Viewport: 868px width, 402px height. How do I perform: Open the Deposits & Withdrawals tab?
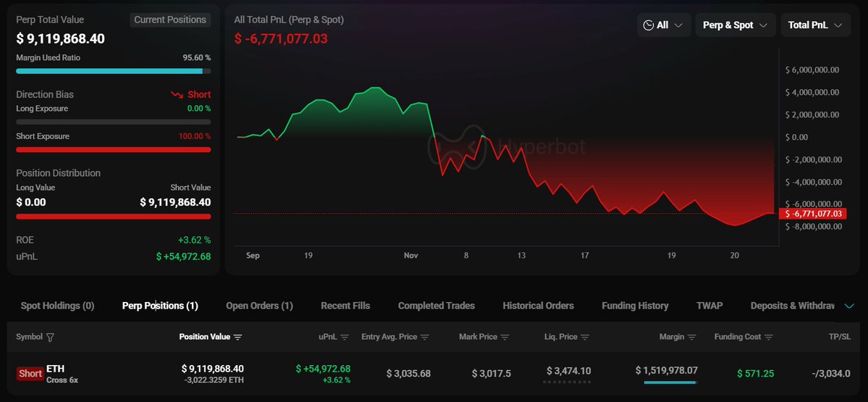[792, 306]
